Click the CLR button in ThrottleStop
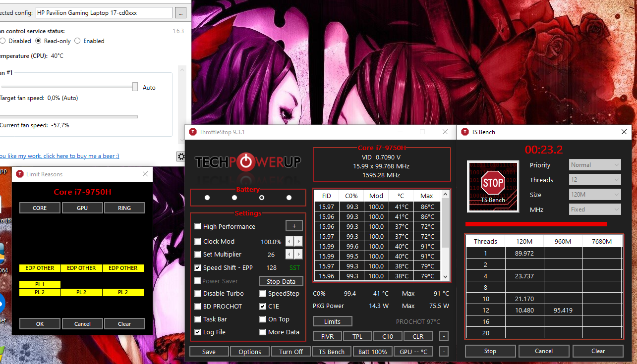The width and height of the screenshot is (637, 364). [x=418, y=336]
